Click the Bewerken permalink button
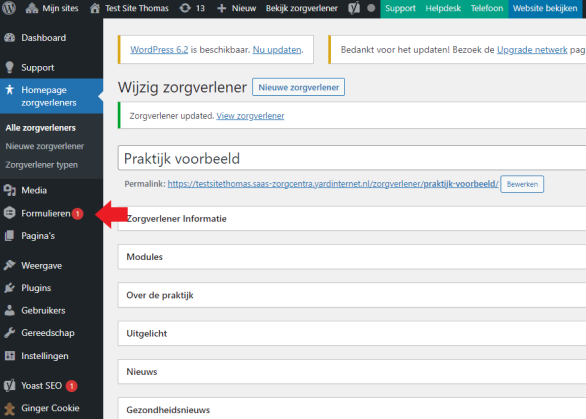Image resolution: width=586 pixels, height=419 pixels. click(x=522, y=184)
